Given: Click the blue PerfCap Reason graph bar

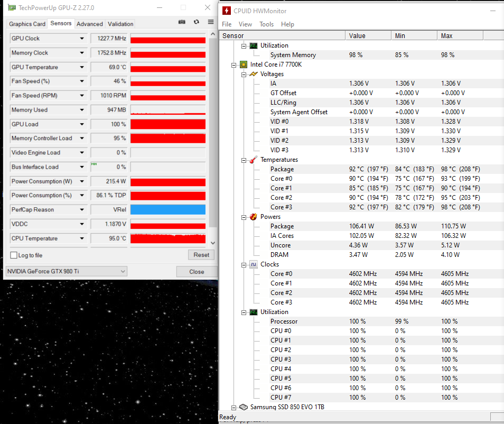Looking at the screenshot, I should click(168, 210).
